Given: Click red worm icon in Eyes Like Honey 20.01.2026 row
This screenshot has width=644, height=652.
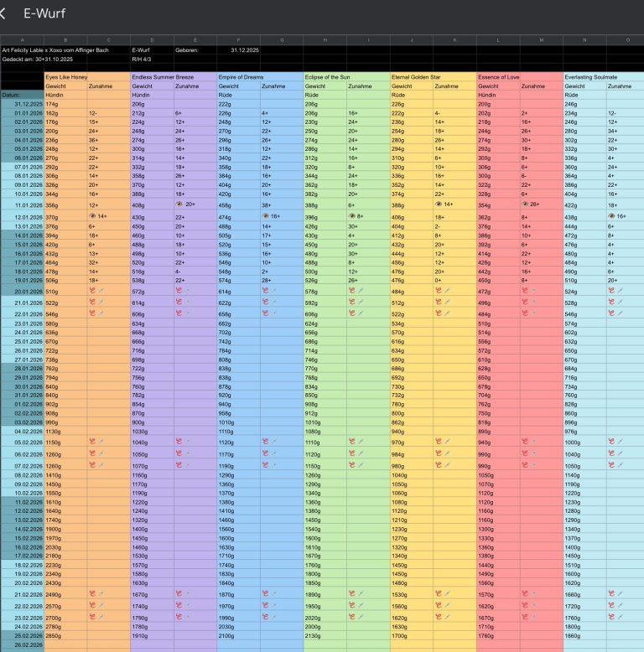Looking at the screenshot, I should point(92,289).
